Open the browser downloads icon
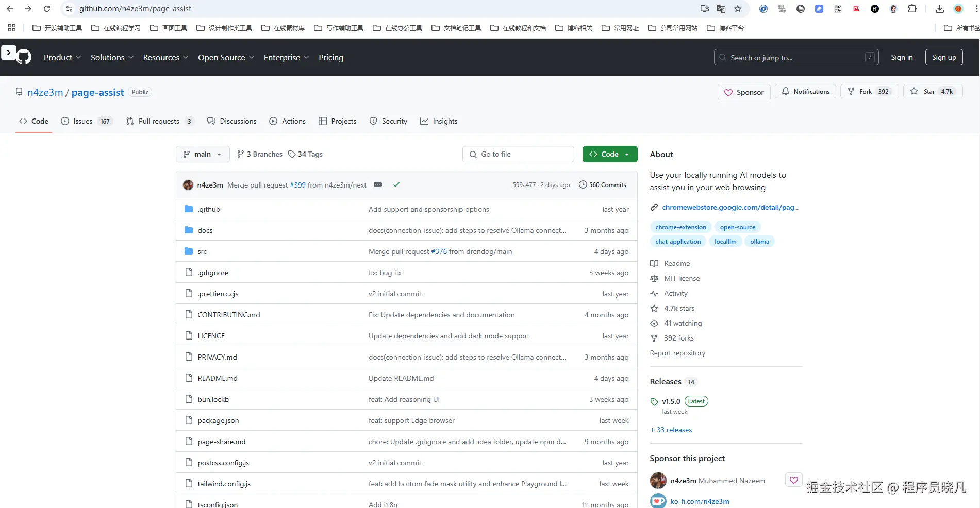 (x=940, y=9)
